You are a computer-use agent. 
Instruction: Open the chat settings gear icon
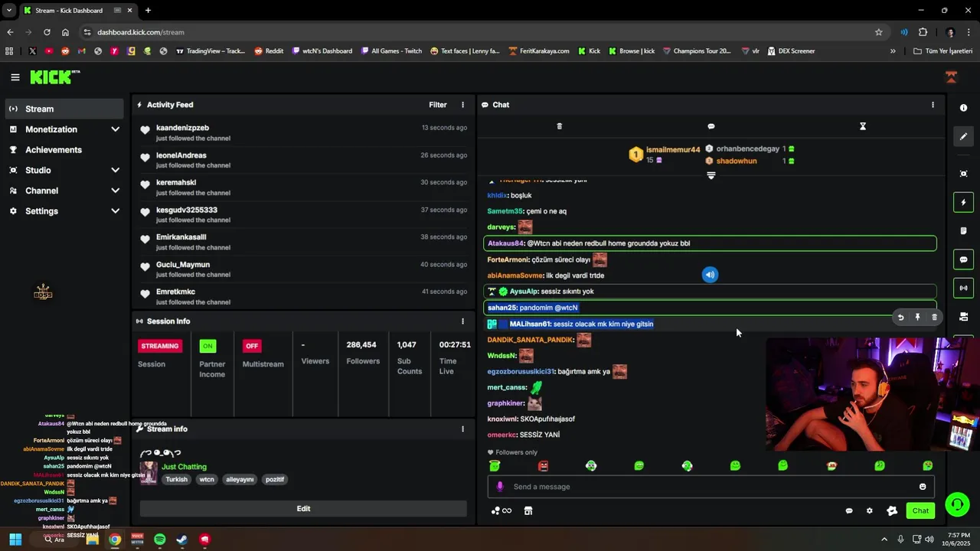[x=869, y=511]
